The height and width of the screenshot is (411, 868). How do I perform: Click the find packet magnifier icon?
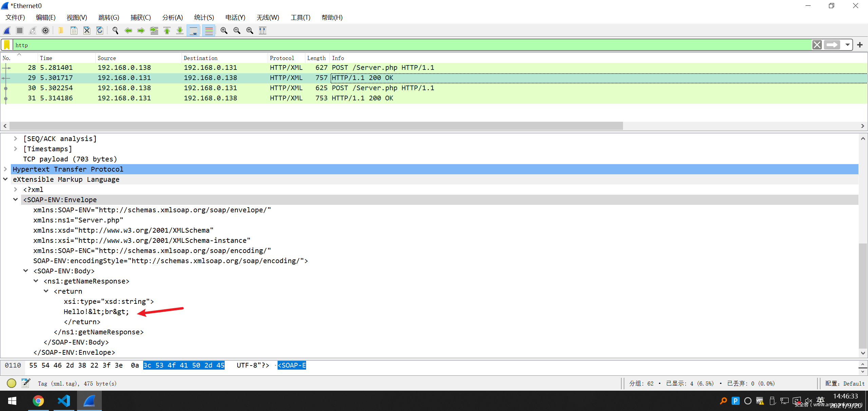(115, 31)
